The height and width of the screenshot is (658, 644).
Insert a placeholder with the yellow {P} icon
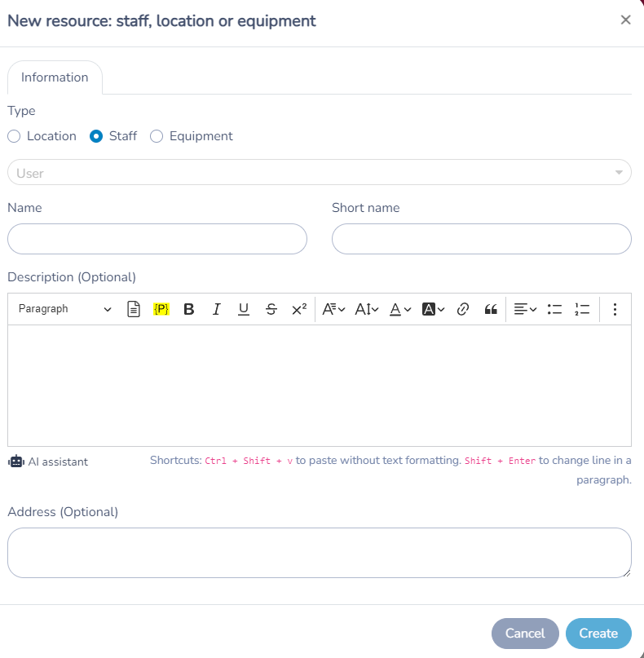pyautogui.click(x=161, y=309)
